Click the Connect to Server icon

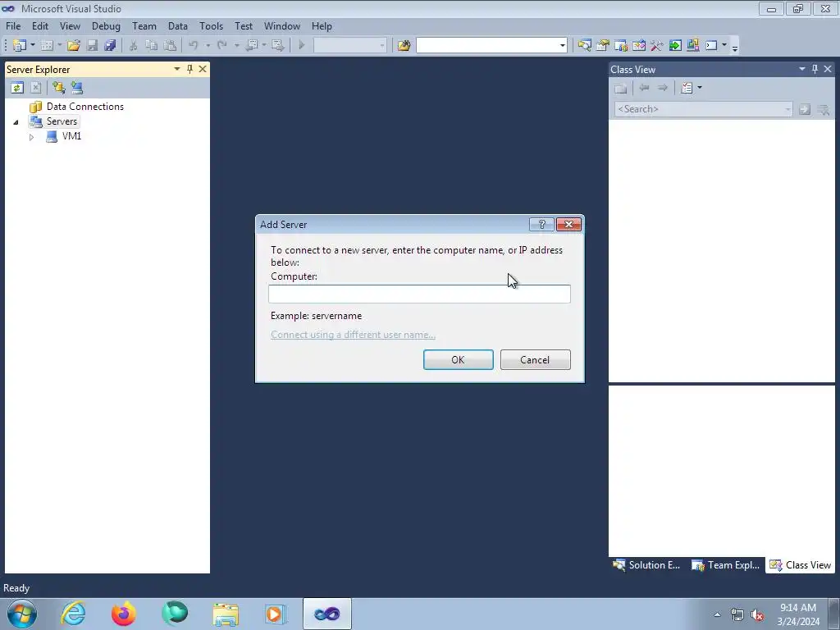coord(76,88)
